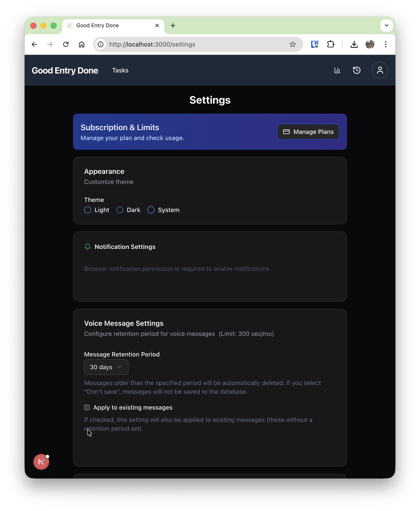
Task: Enable Apply to existing messages
Action: 87,407
